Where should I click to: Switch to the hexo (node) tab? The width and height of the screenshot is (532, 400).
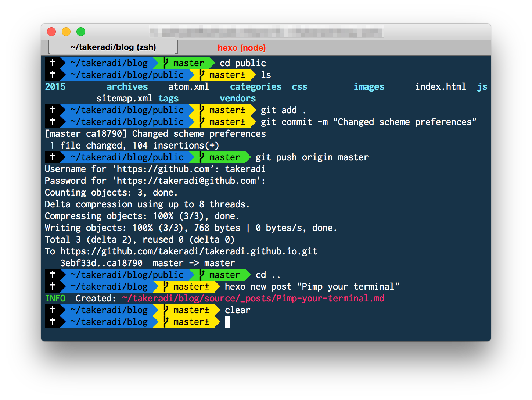242,48
